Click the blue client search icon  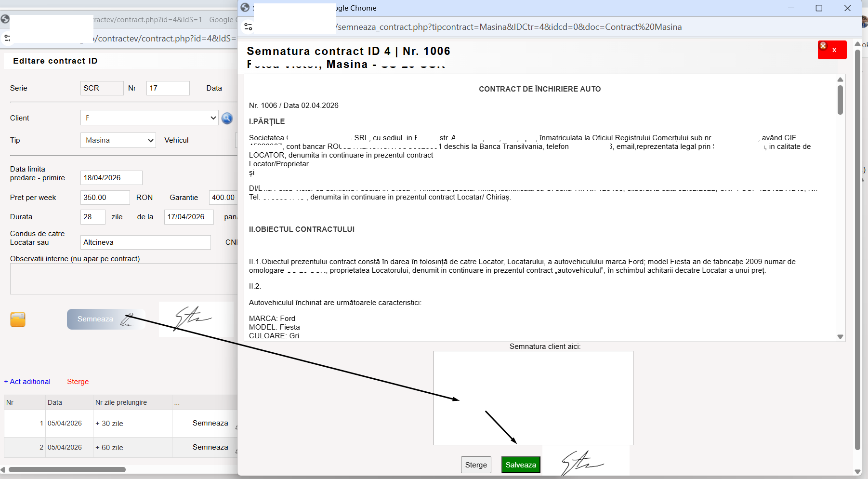(227, 118)
